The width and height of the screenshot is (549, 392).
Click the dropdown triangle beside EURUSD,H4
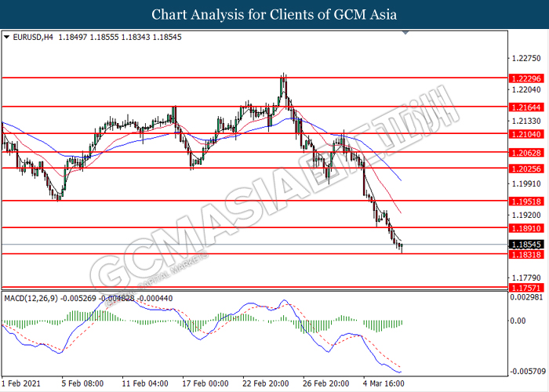pos(6,37)
